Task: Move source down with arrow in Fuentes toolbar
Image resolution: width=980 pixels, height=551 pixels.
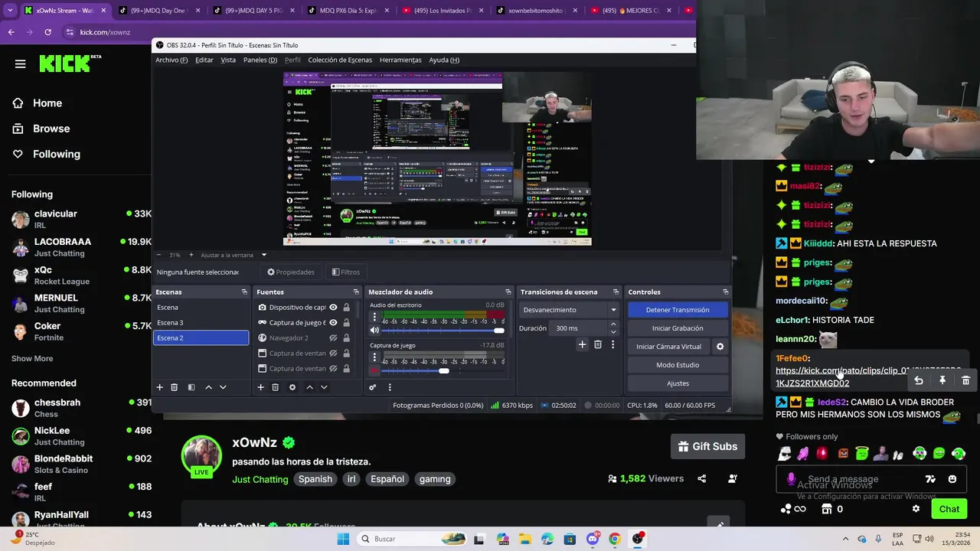Action: click(324, 387)
